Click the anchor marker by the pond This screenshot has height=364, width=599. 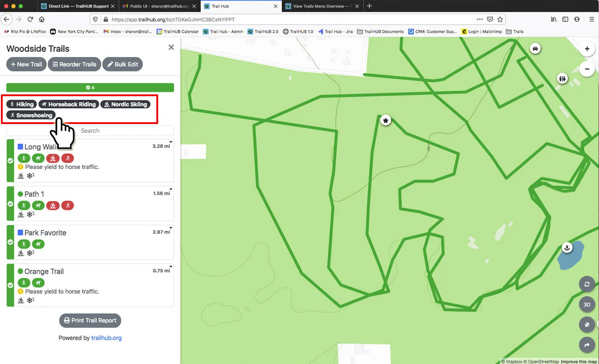coord(567,248)
